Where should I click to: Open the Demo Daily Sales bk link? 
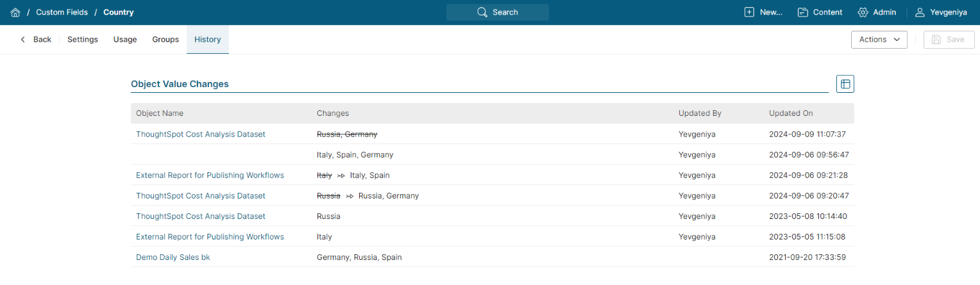click(173, 257)
